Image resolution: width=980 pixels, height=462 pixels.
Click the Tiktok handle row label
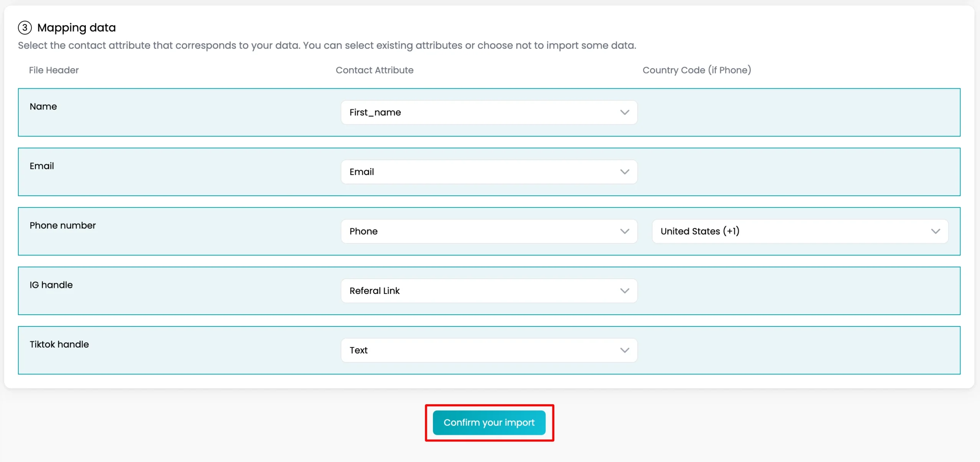coord(59,344)
